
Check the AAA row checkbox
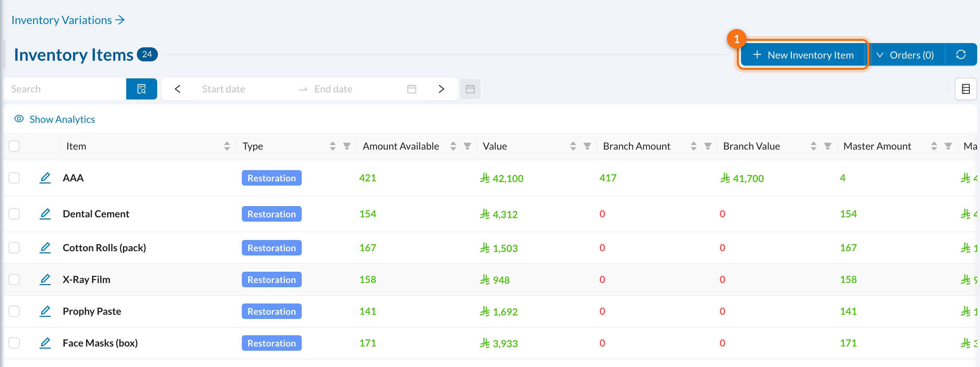14,178
